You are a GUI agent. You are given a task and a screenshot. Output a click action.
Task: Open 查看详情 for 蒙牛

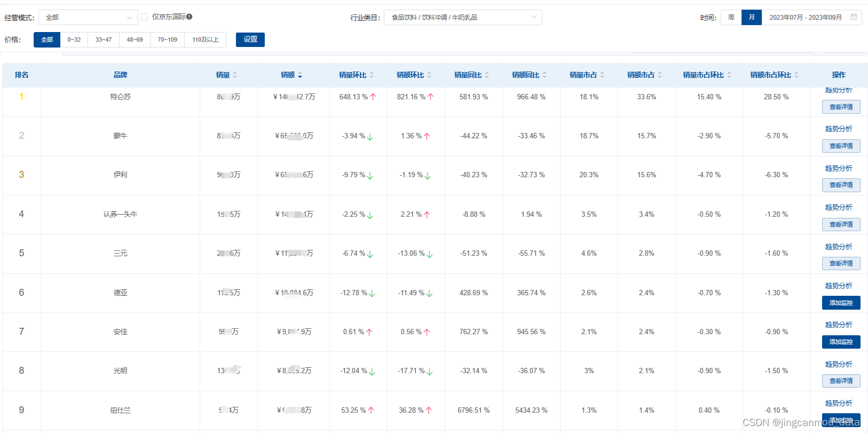(841, 146)
